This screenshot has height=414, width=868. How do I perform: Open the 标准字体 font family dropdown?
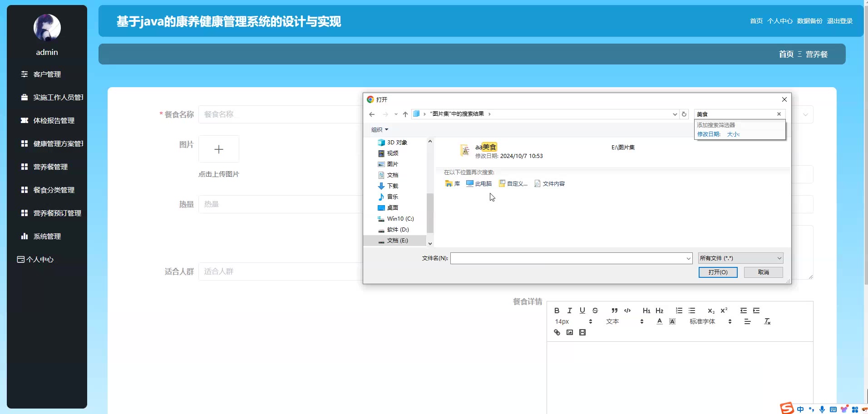coord(710,321)
